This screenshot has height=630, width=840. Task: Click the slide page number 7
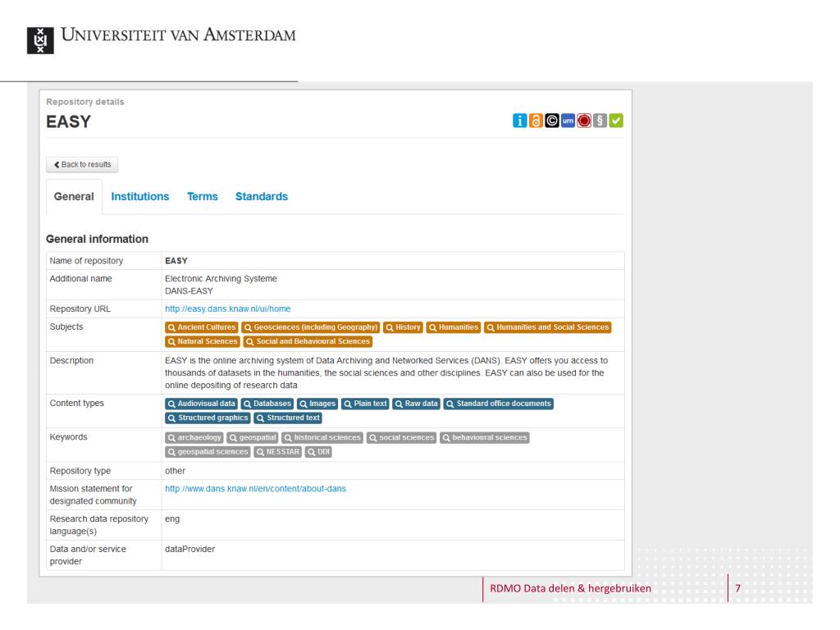point(737,588)
